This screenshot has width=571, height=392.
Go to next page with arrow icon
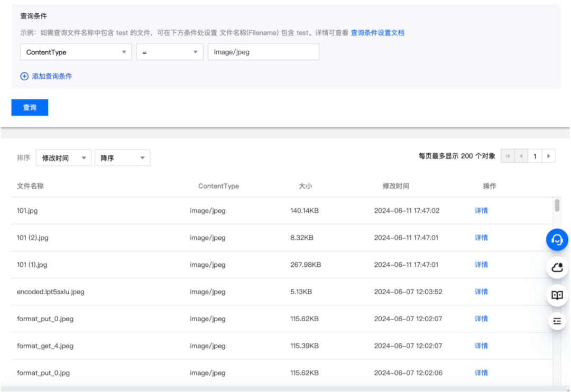pos(549,156)
